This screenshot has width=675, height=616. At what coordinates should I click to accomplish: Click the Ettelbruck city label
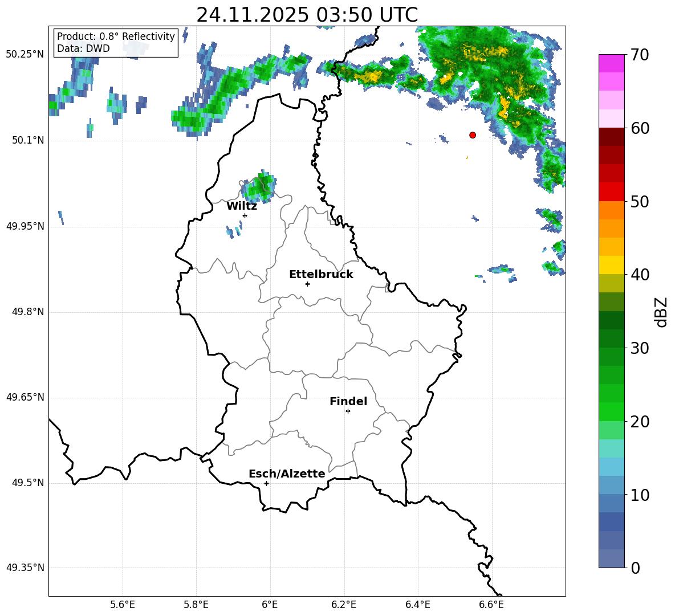click(x=321, y=275)
